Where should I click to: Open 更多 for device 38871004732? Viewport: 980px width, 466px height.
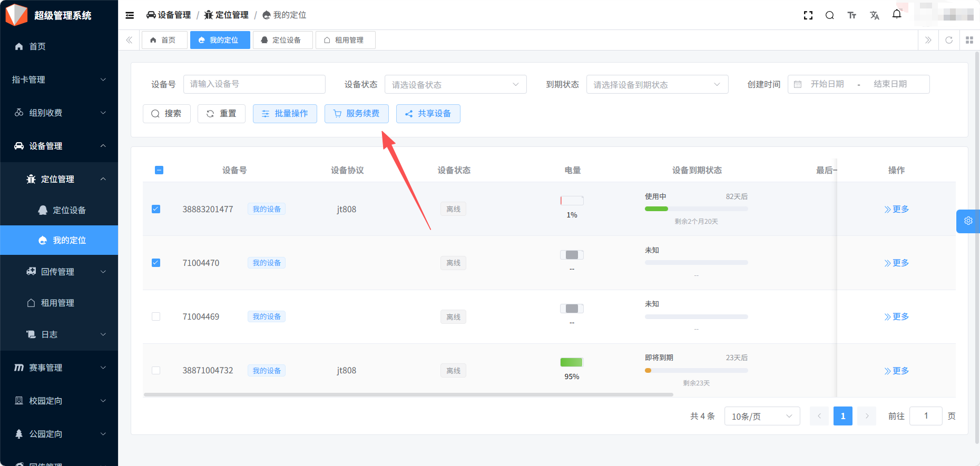point(896,371)
